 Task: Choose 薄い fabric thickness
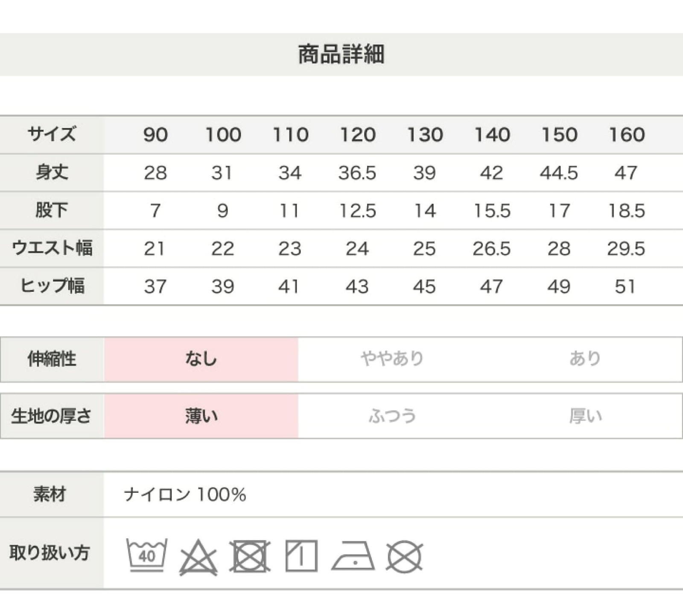coord(201,416)
